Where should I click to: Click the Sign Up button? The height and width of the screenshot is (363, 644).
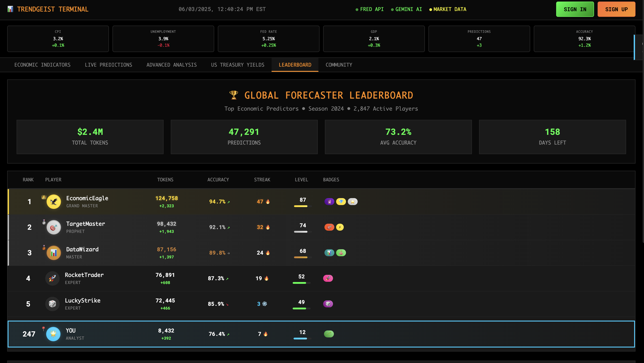click(x=616, y=9)
